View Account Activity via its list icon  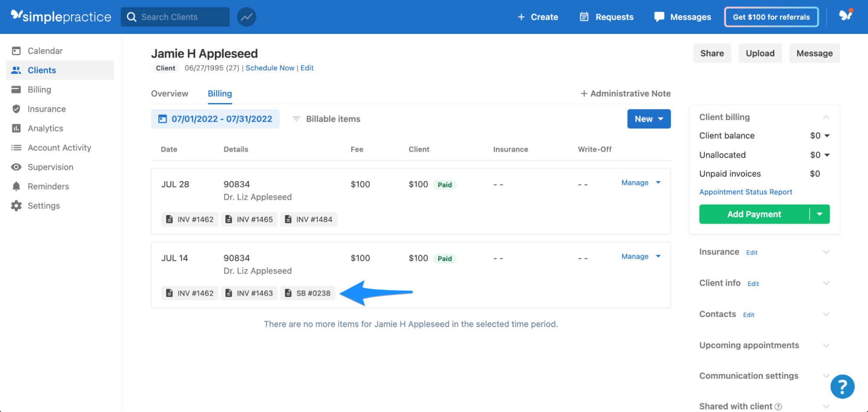(x=16, y=147)
